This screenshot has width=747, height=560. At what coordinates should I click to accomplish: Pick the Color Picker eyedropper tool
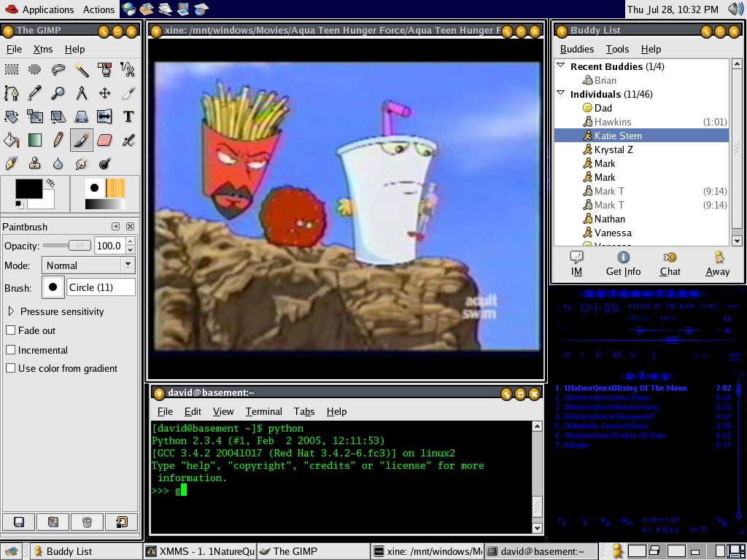pyautogui.click(x=35, y=93)
